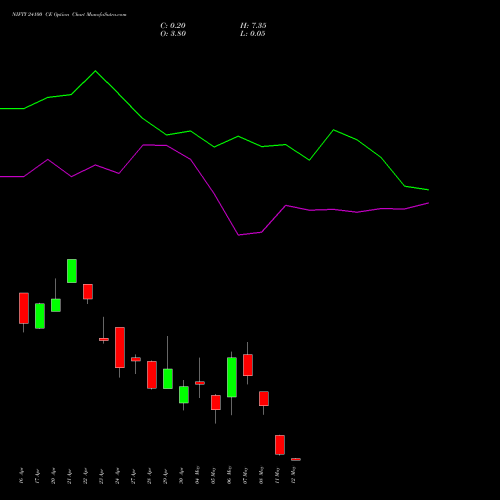This screenshot has height=500, width=500.
Task: Click the '16 Apr' date label
Action: [22, 476]
